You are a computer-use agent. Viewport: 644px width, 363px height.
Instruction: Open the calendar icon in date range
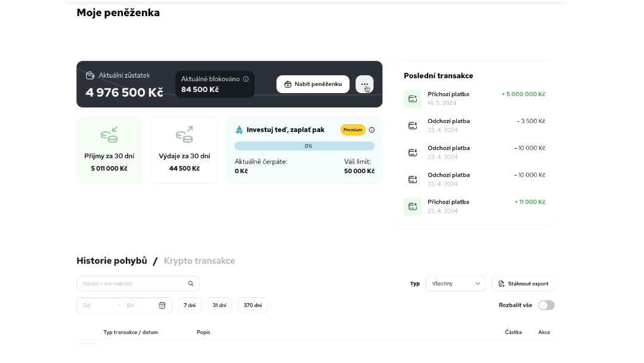click(x=162, y=306)
